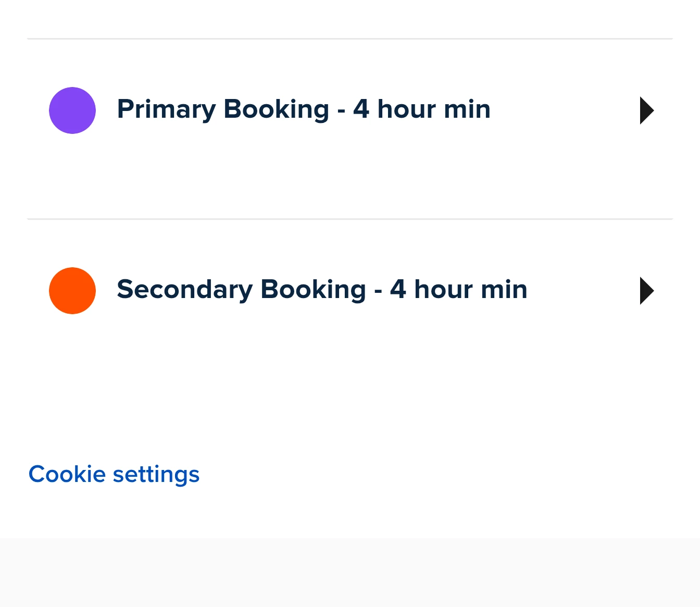Image resolution: width=700 pixels, height=607 pixels.
Task: Select the Secondary Booking - 4 hour min title
Action: click(x=322, y=290)
